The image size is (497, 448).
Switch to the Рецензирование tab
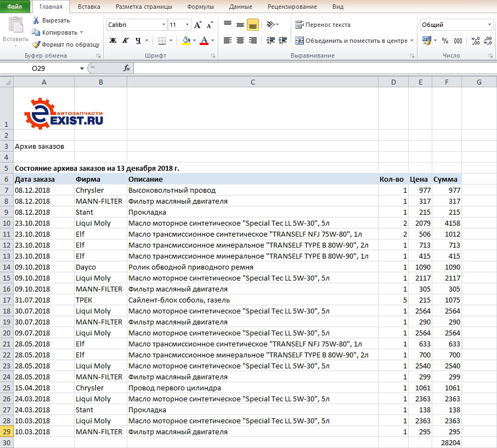(x=292, y=7)
